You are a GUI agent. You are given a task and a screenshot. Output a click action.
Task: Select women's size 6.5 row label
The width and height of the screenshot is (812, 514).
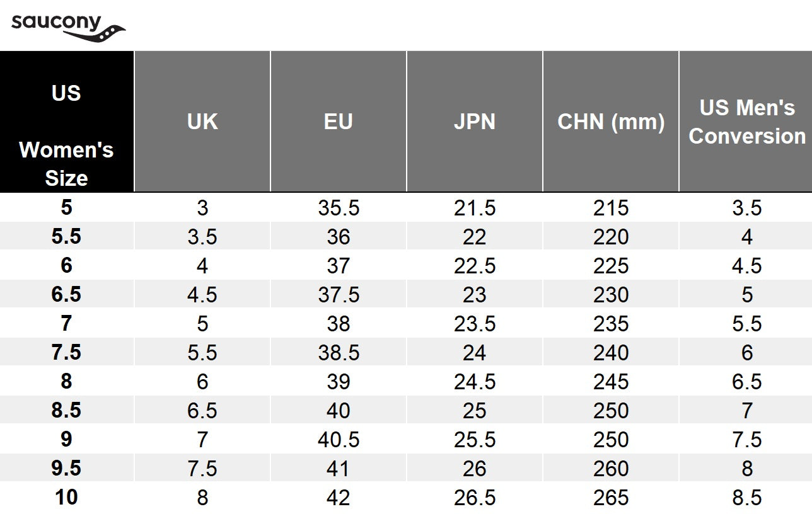(x=66, y=295)
